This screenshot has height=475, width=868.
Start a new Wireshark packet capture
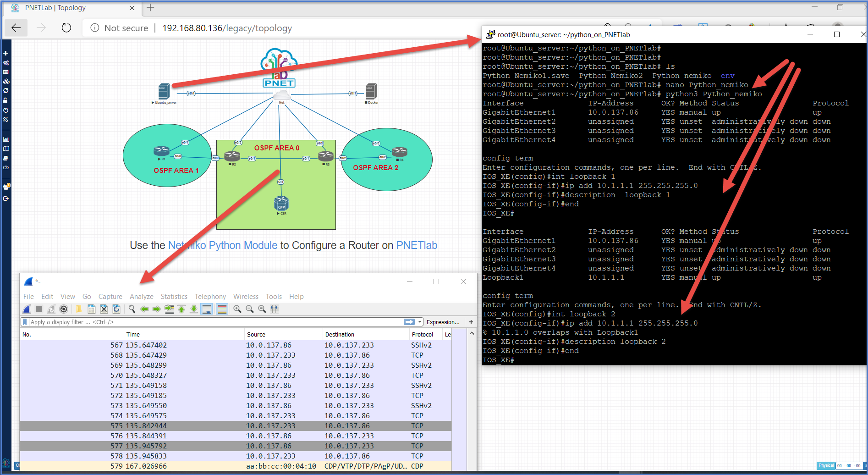click(x=26, y=309)
